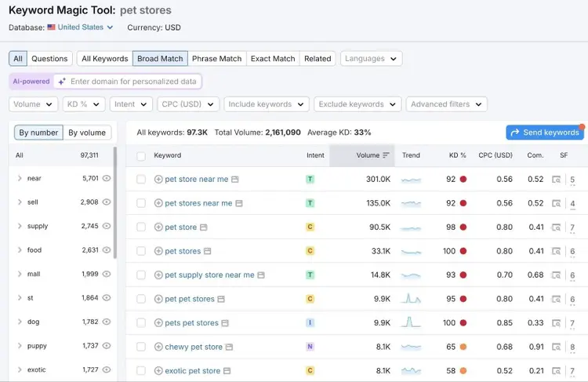
Task: Select the Exact Match tab
Action: pos(273,59)
